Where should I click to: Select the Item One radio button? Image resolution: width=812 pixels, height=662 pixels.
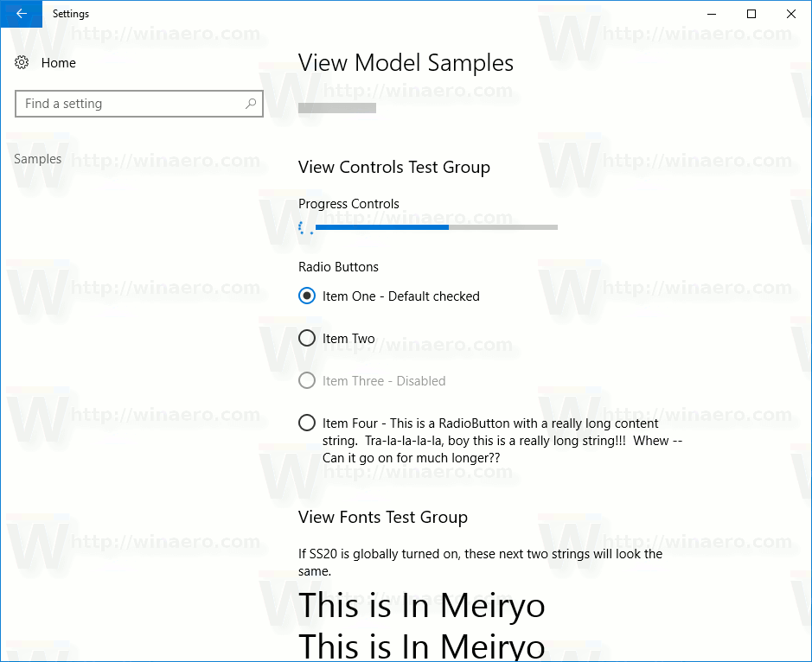coord(307,296)
